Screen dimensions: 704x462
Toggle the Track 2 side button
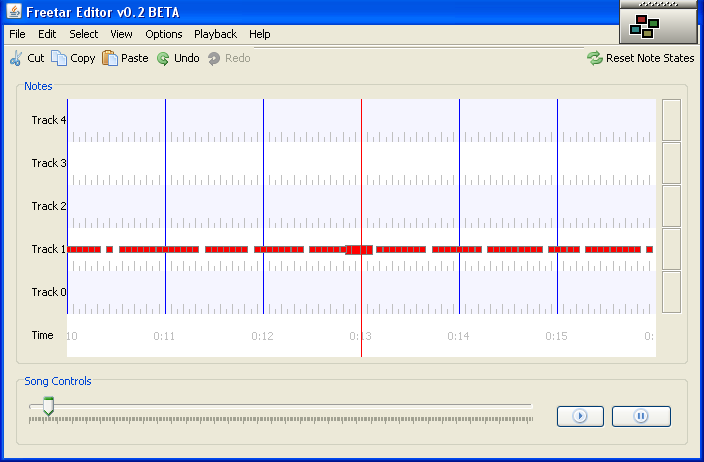pyautogui.click(x=672, y=206)
